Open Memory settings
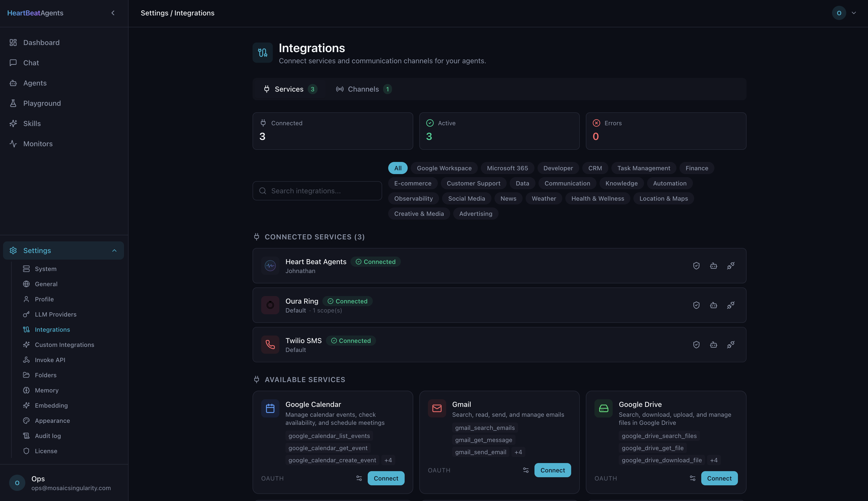Viewport: 868px width, 501px height. tap(71, 390)
